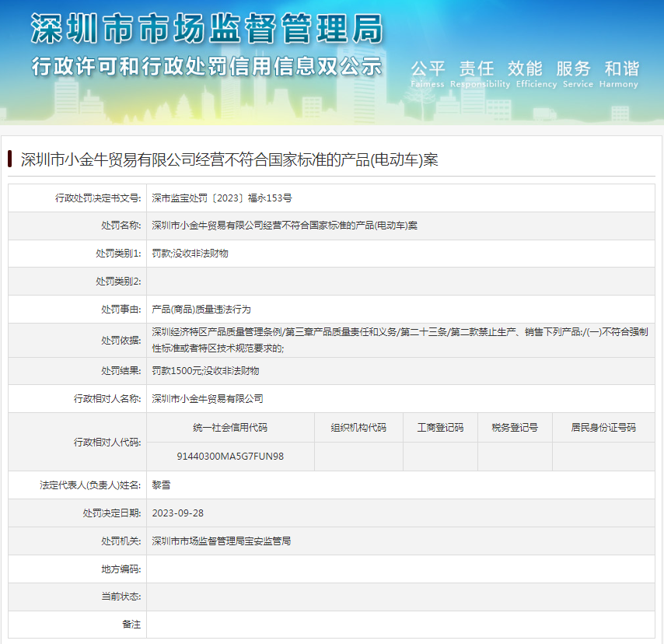
Task: Click the 产品(商品)质量违法行为 penalty reason text
Action: (201, 310)
